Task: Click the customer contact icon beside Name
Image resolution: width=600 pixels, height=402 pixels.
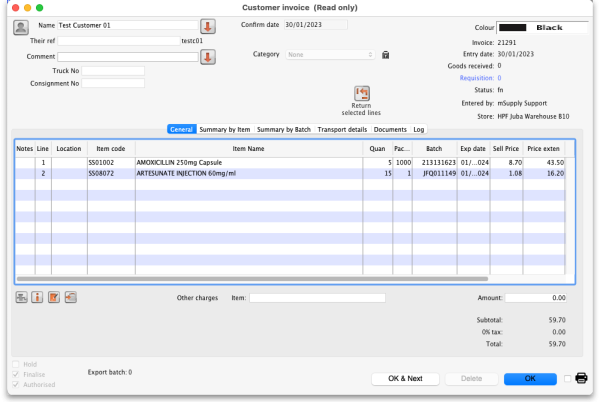Action: pos(21,27)
